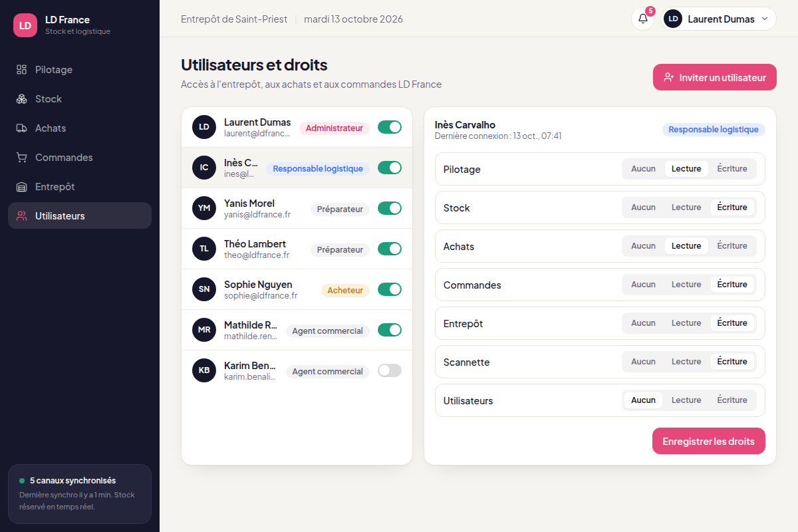Select Utilisateurs in the sidebar
Screen dimensions: 798x532
(x=80, y=216)
